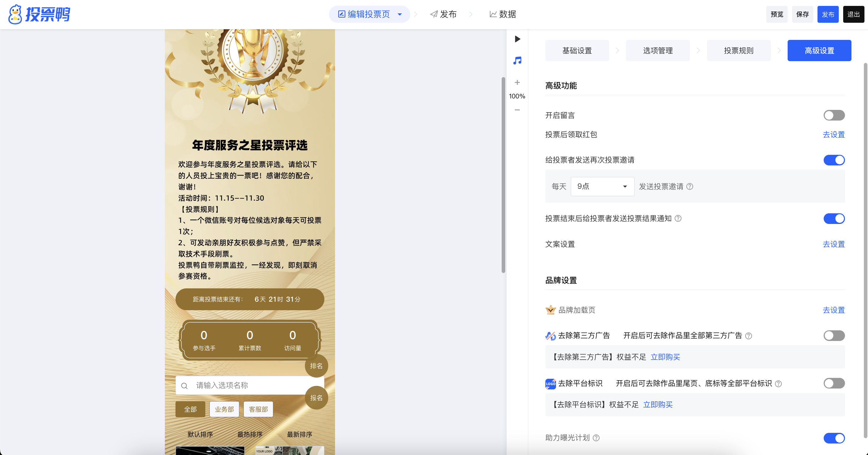Click help icon beside 去除平台标识 description
The image size is (868, 455).
pyautogui.click(x=778, y=383)
